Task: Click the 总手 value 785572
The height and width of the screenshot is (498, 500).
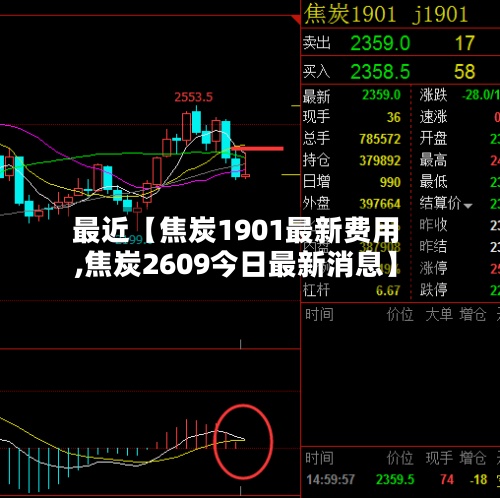Action: [380, 139]
